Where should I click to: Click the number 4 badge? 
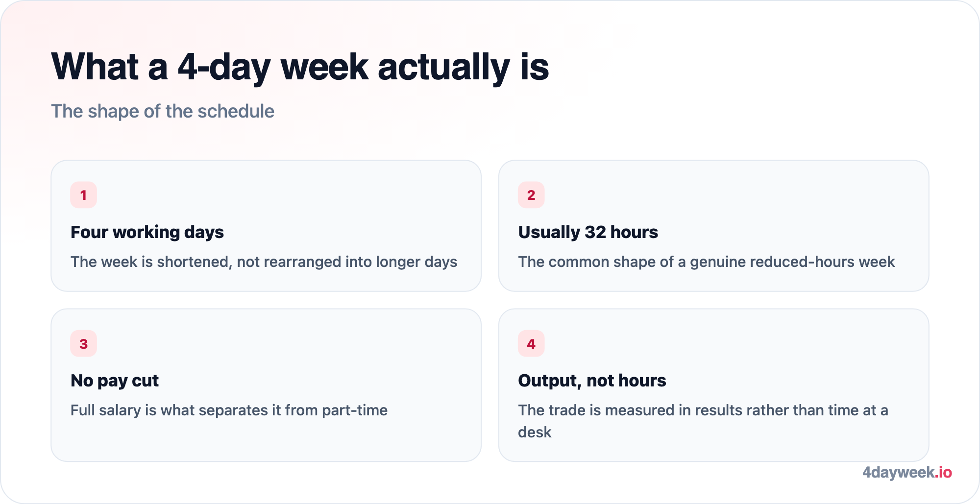point(531,343)
